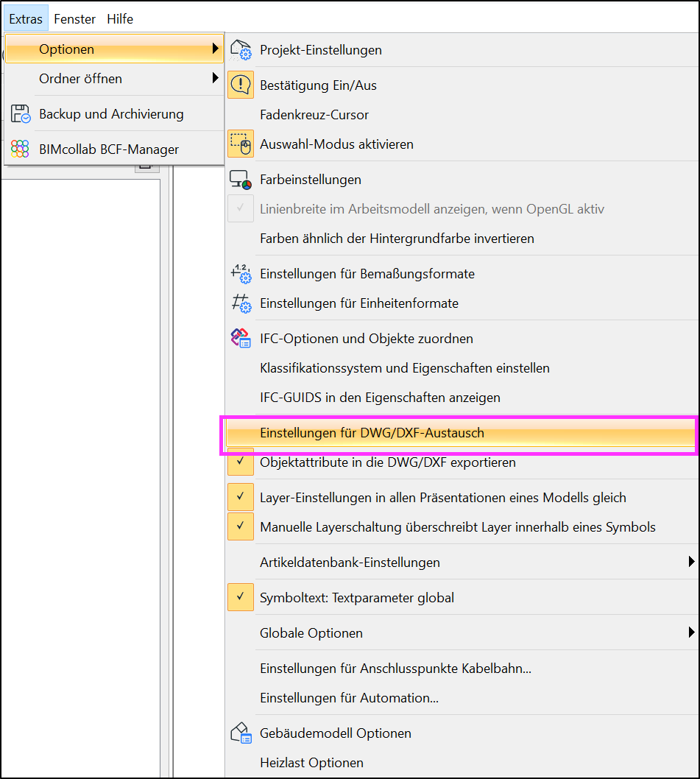Expand the Ordner öffnen submenu arrow
Viewport: 700px width, 779px height.
tap(215, 78)
